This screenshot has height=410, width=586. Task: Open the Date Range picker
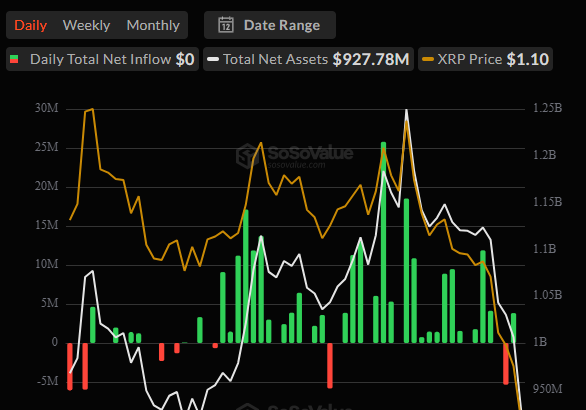tap(270, 25)
